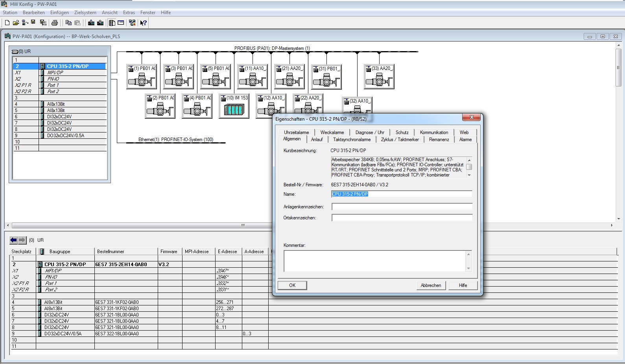Viewport: 625px width, 364px height.
Task: Click the Open folder toolbar icon
Action: tap(16, 23)
